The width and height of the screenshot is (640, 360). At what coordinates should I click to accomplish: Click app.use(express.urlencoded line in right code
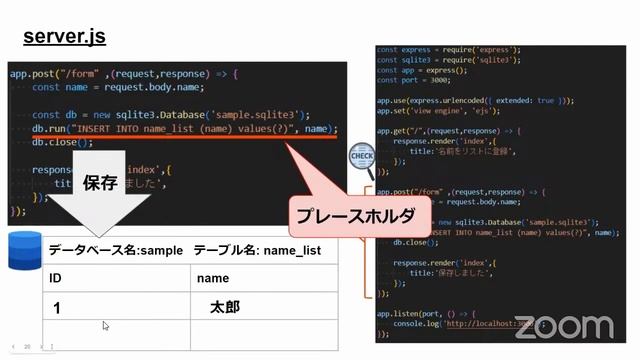click(475, 101)
